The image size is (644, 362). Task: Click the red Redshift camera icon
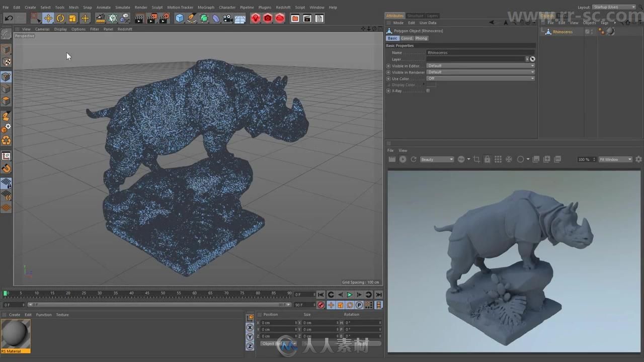(268, 19)
